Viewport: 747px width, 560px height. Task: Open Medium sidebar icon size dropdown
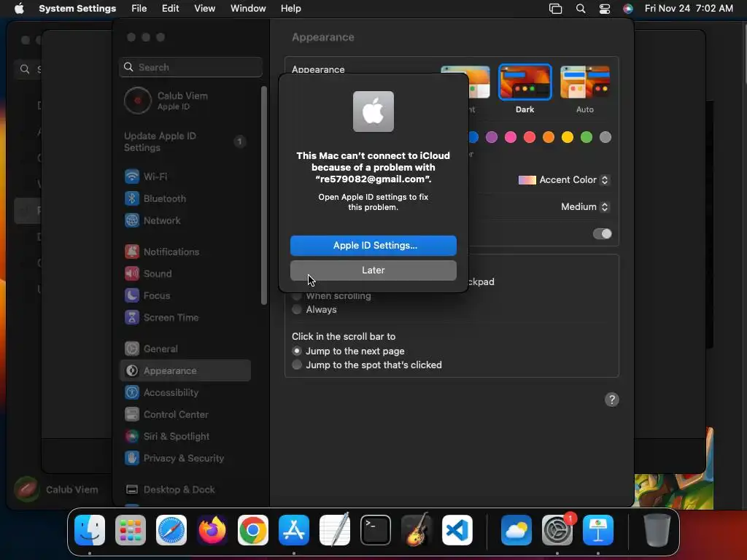pos(586,206)
